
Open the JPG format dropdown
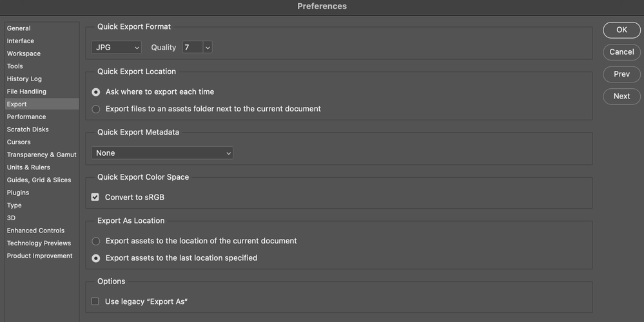[x=117, y=48]
